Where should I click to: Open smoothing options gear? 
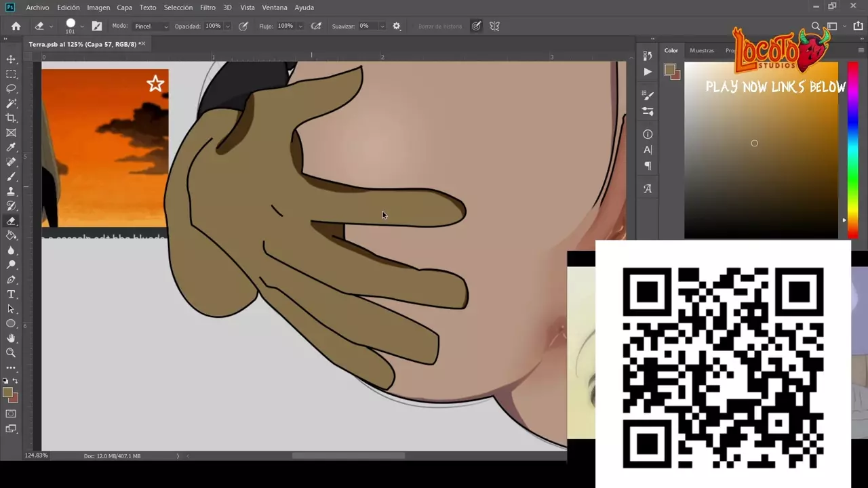[x=397, y=26]
